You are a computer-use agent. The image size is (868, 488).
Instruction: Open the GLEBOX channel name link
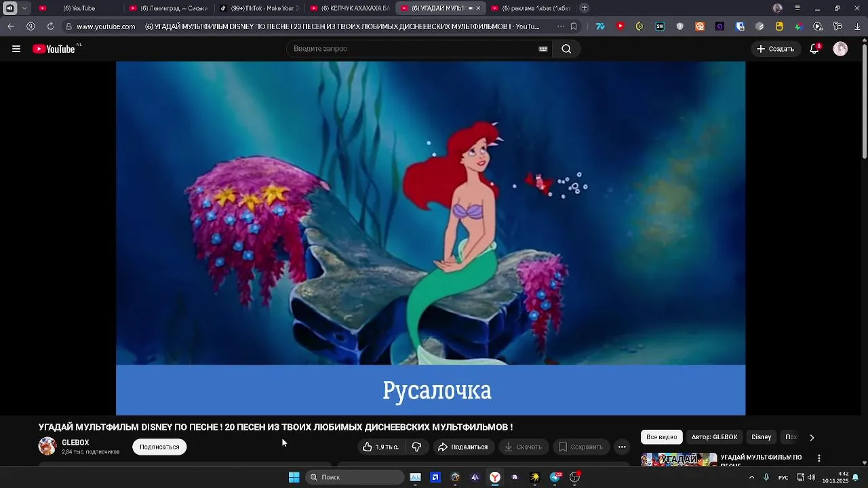click(75, 443)
